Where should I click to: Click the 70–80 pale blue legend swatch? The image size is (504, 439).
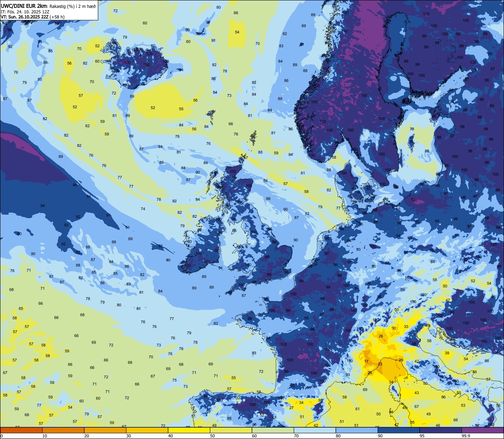315,430
